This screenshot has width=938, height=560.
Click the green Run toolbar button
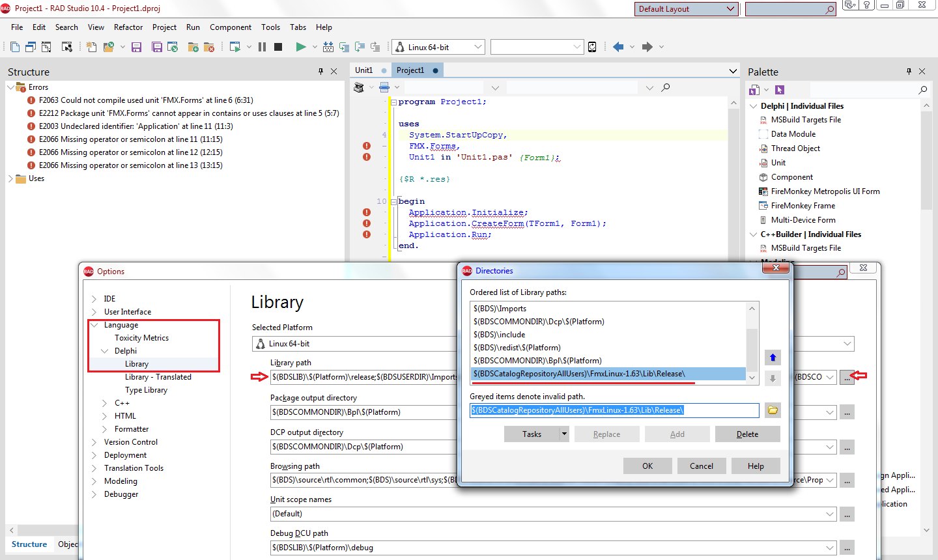pos(300,47)
